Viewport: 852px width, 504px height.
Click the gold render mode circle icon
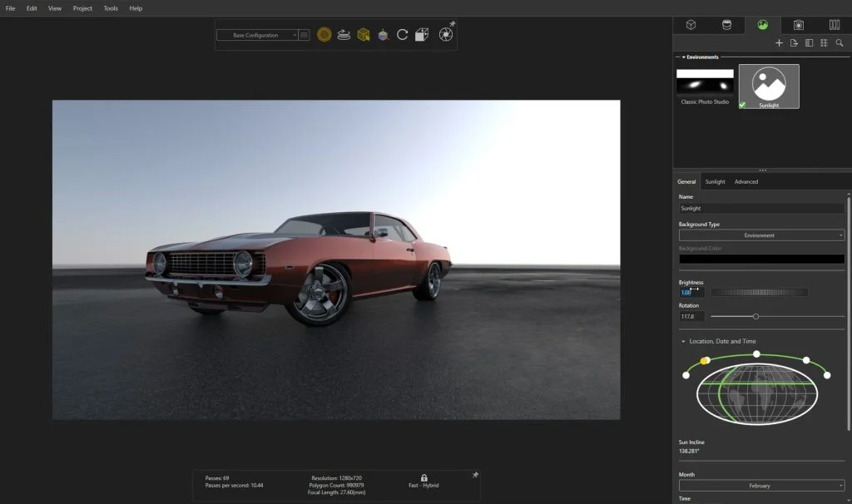point(324,35)
